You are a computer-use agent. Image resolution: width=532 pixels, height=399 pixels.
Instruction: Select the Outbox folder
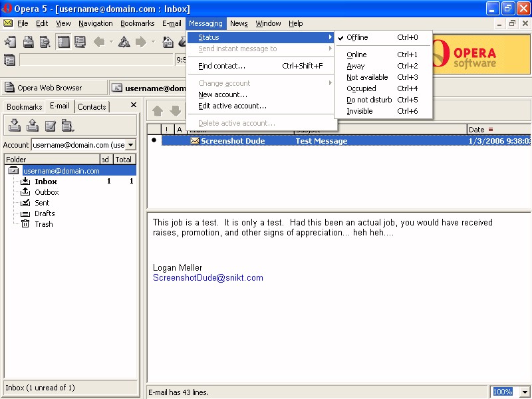tap(47, 192)
